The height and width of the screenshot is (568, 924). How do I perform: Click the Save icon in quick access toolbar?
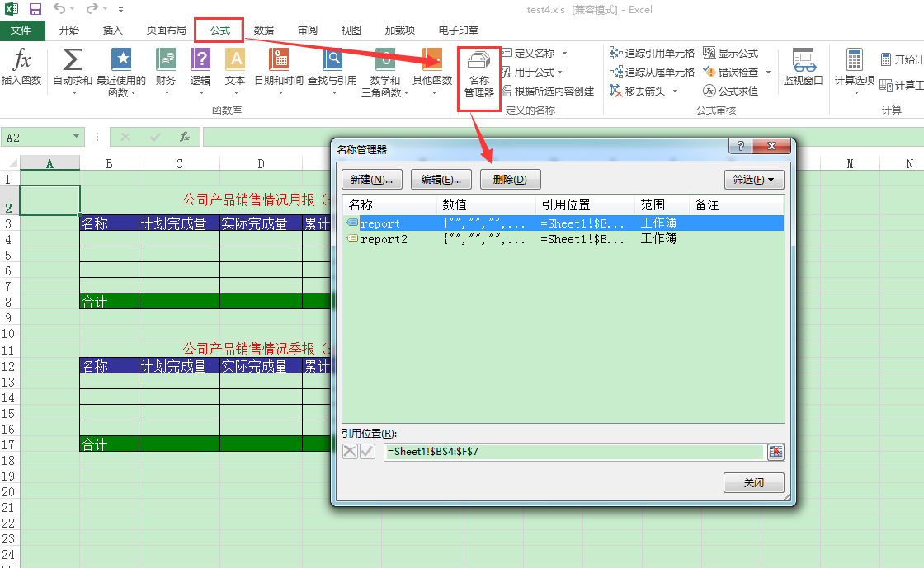click(x=35, y=10)
